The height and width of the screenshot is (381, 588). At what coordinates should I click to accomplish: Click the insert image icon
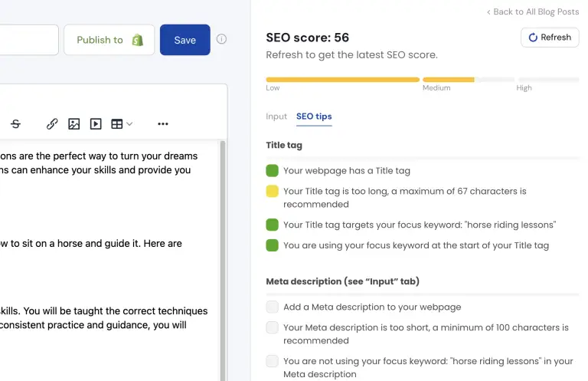[73, 124]
